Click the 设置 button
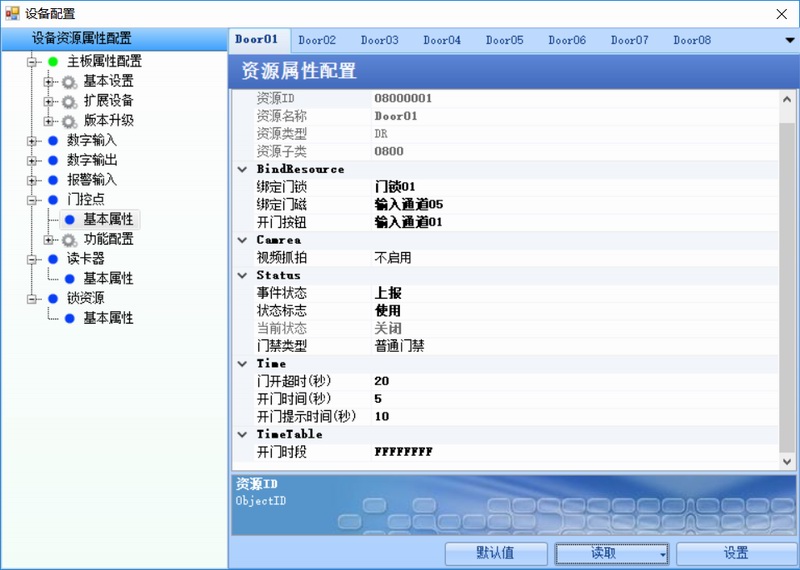The height and width of the screenshot is (570, 800). [x=736, y=554]
